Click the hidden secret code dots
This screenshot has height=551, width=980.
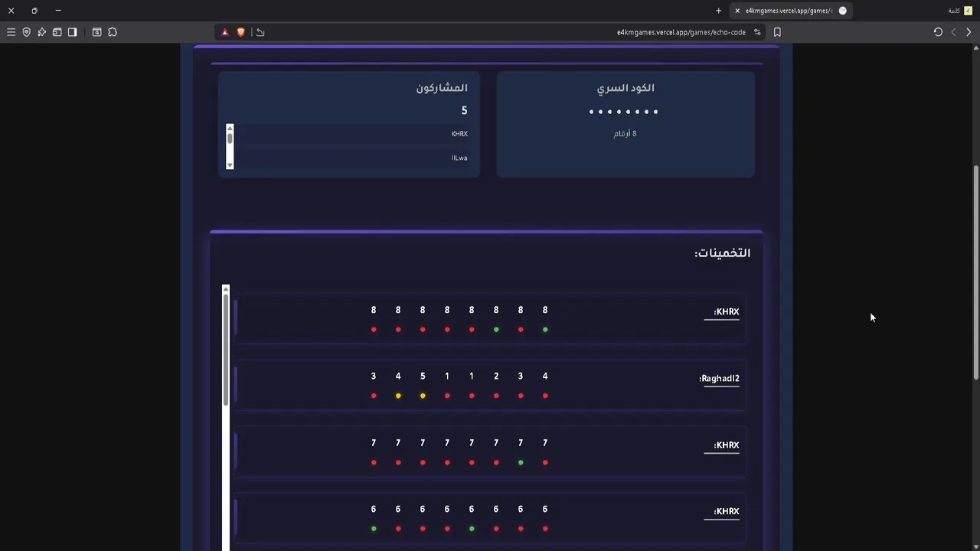(624, 112)
